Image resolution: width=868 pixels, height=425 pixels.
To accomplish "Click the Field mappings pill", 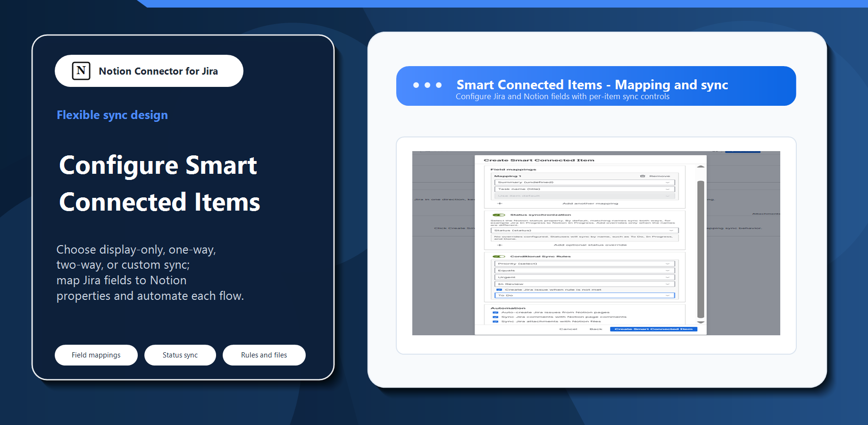I will coord(96,355).
